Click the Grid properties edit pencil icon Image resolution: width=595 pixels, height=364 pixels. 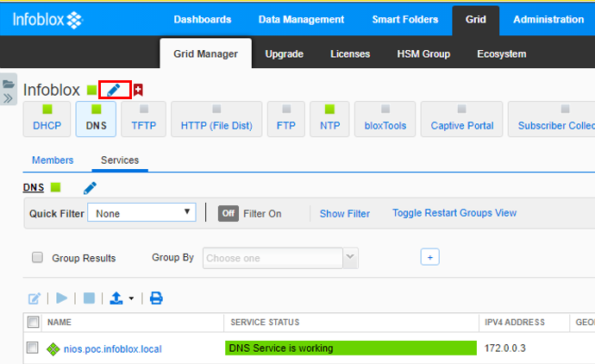pos(114,90)
